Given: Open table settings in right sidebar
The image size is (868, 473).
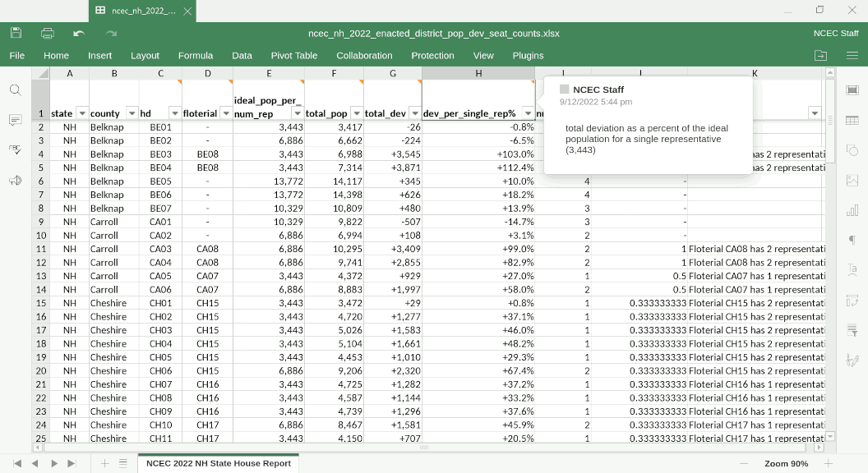Looking at the screenshot, I should tap(852, 121).
